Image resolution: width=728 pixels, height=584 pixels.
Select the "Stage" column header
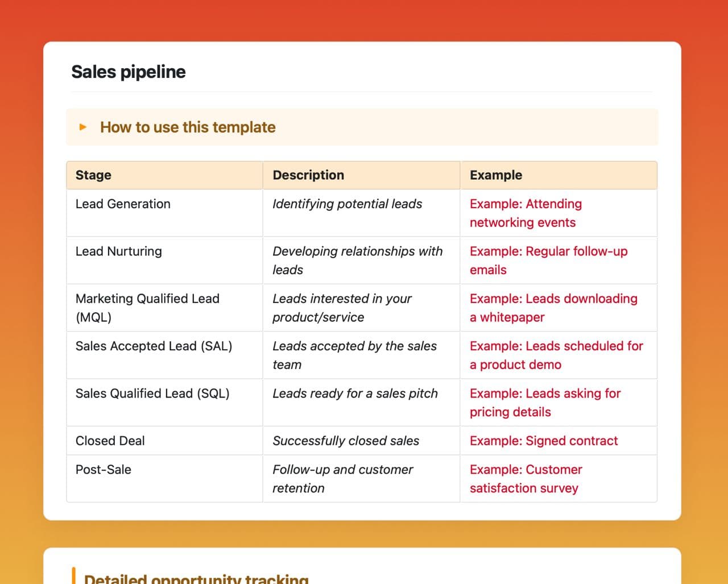93,175
